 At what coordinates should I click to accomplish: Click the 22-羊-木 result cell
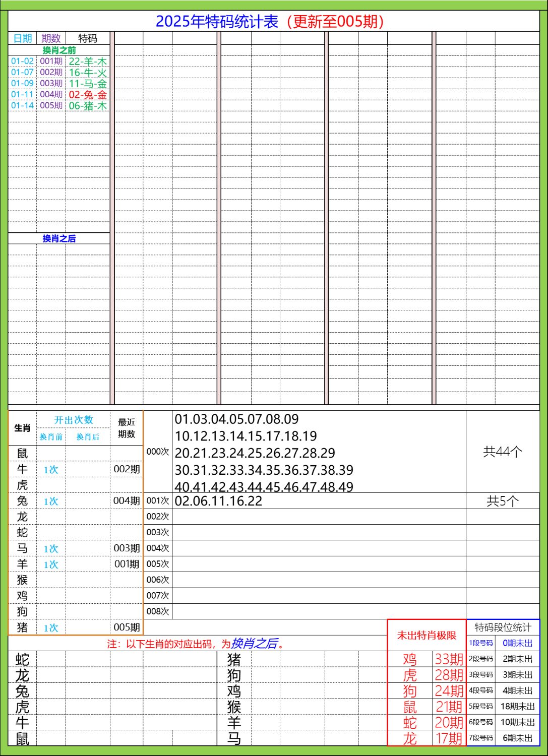pyautogui.click(x=87, y=60)
